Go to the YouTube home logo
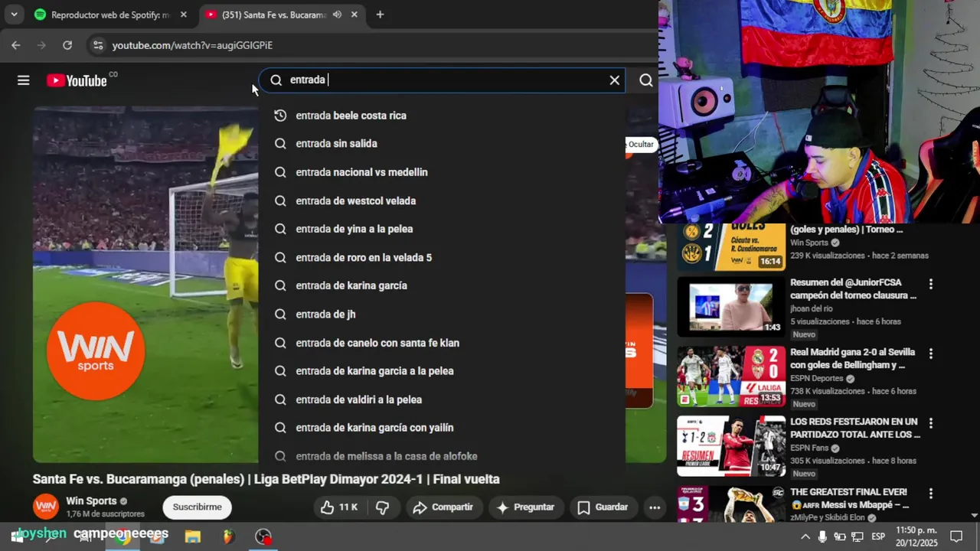Viewport: 980px width, 551px height. 77,80
